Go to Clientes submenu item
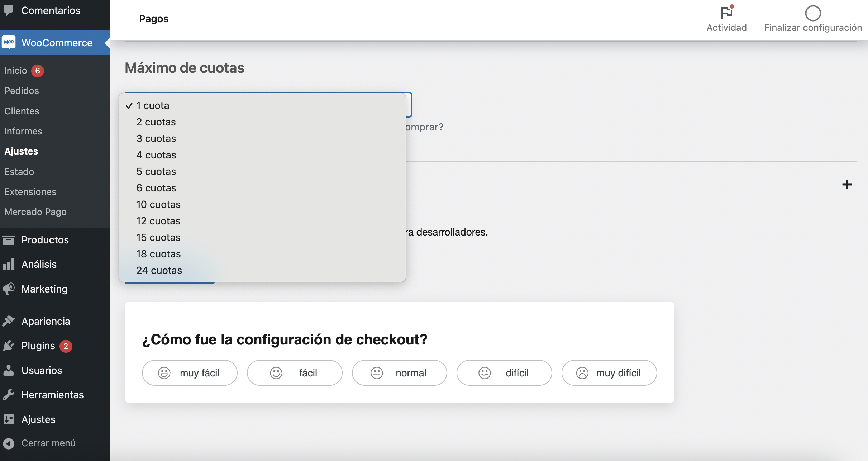This screenshot has width=868, height=461. [22, 111]
